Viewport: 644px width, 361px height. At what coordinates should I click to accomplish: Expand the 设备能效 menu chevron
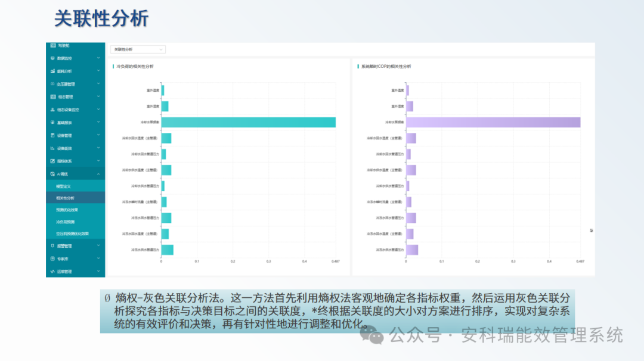tap(98, 148)
